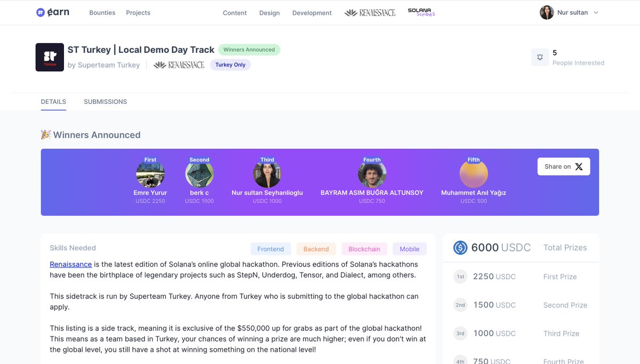Click the bell notification icon

pos(540,57)
